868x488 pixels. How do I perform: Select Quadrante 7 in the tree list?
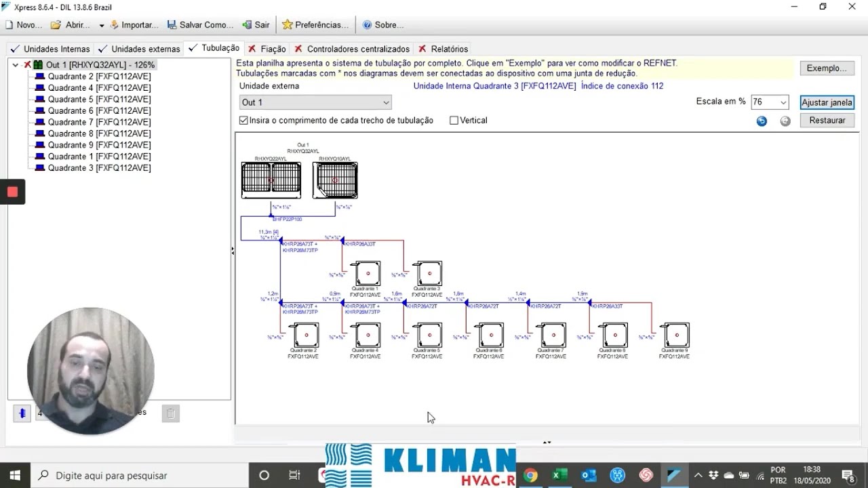[99, 122]
